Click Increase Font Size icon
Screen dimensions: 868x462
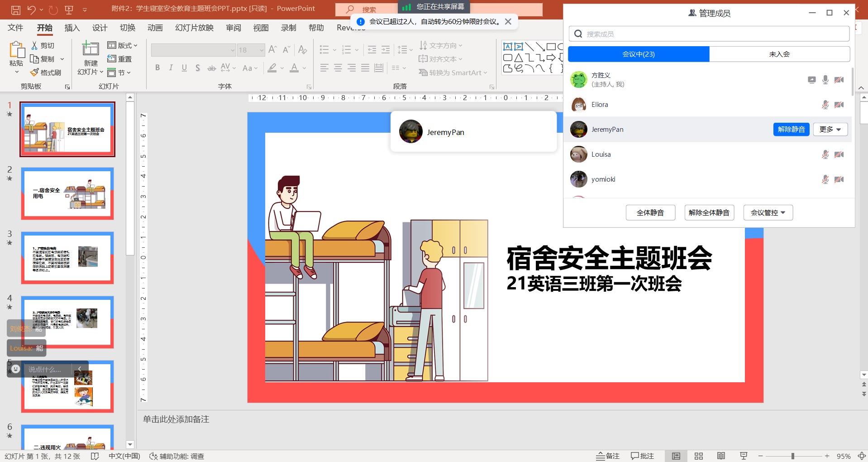coord(272,50)
